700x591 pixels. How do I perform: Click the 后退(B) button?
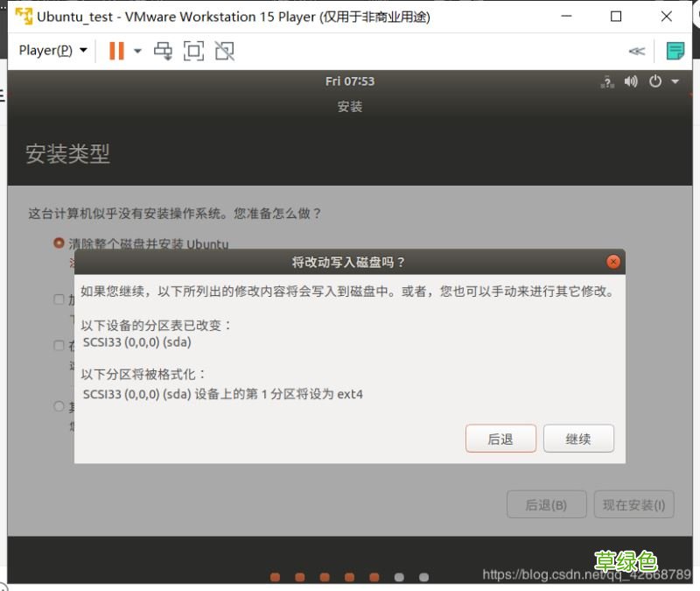pyautogui.click(x=546, y=504)
